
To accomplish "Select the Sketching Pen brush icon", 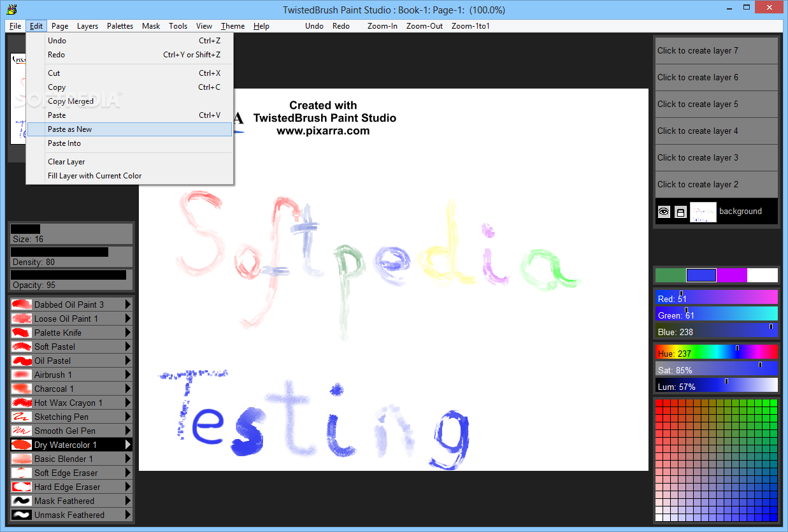I will (x=22, y=417).
